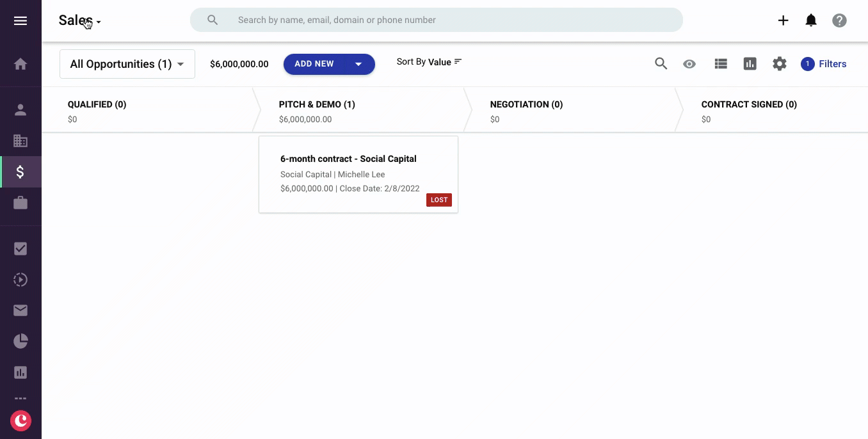Viewport: 868px width, 439px height.
Task: Open the hamburger navigation menu
Action: click(20, 20)
